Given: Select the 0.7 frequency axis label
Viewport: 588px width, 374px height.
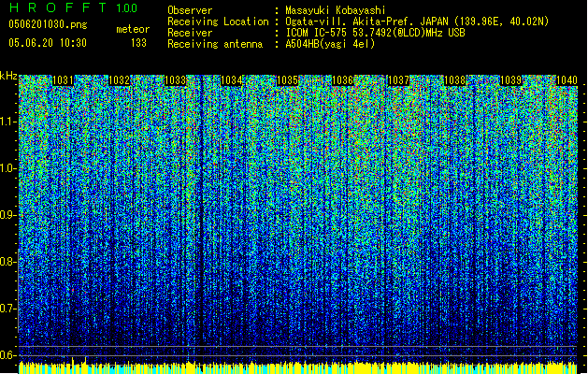Looking at the screenshot, I should (x=8, y=308).
